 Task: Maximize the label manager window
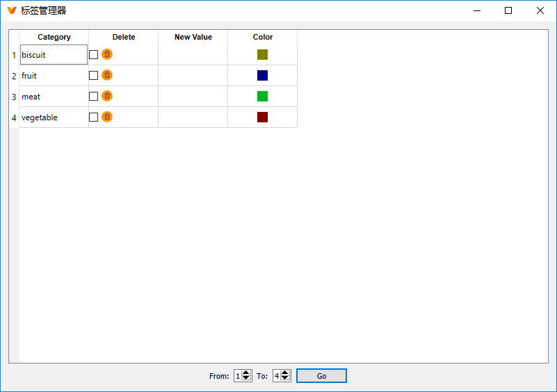[x=508, y=10]
